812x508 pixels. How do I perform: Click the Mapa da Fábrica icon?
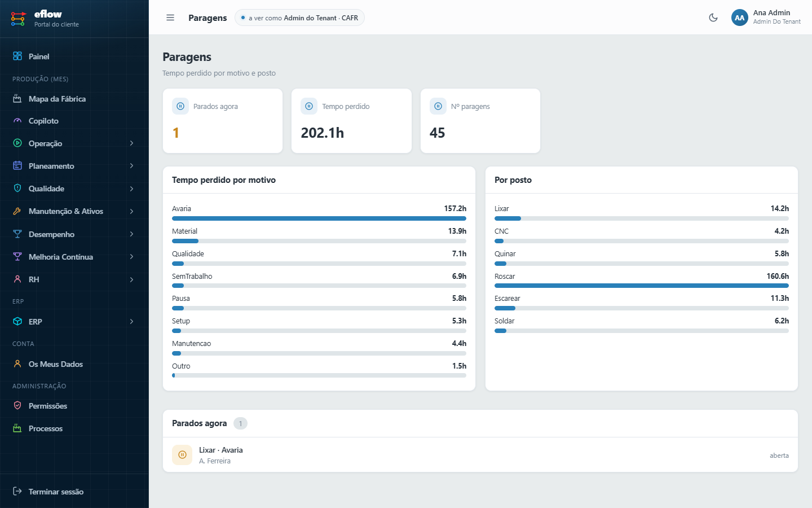coord(17,99)
